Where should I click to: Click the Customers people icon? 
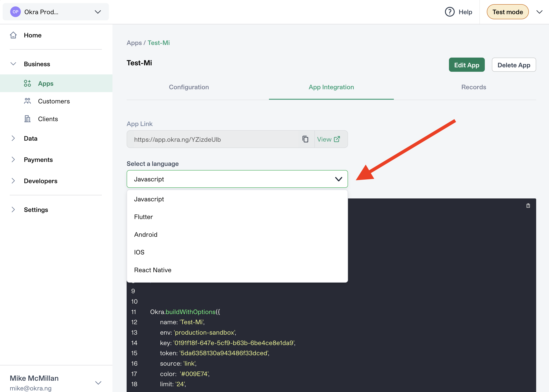click(x=27, y=101)
